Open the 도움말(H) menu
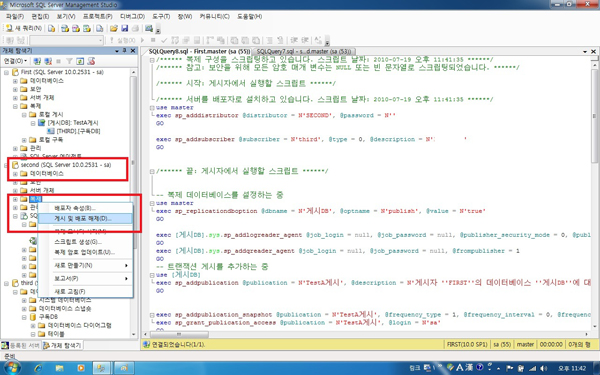 click(249, 16)
